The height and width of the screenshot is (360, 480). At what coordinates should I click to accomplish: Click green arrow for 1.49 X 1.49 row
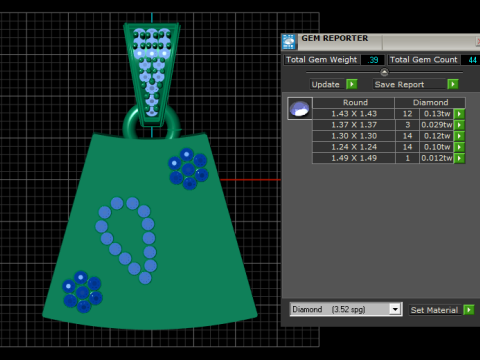click(459, 158)
